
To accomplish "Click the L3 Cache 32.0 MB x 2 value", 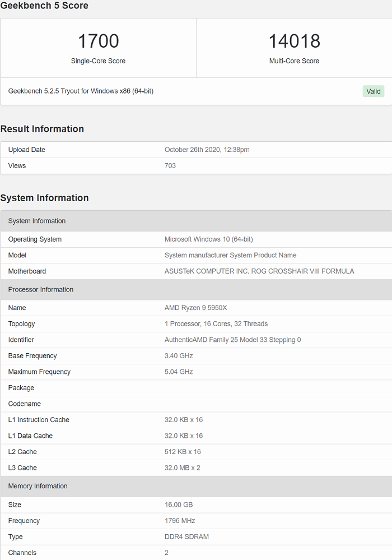I will (183, 468).
